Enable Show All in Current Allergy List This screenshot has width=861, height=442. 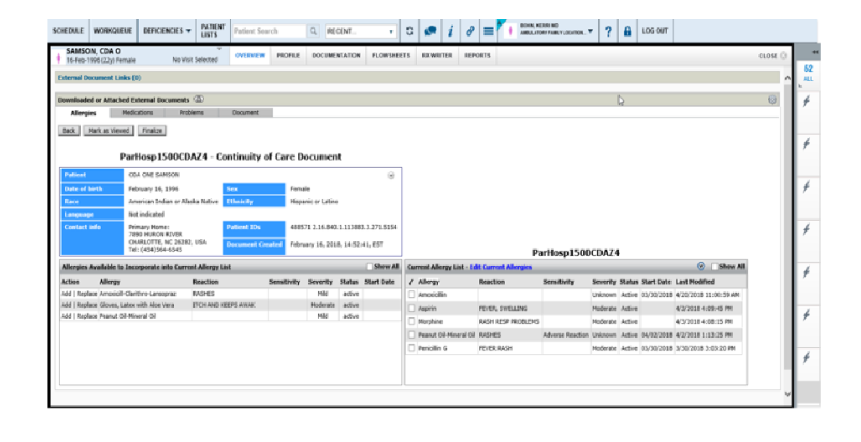click(713, 267)
